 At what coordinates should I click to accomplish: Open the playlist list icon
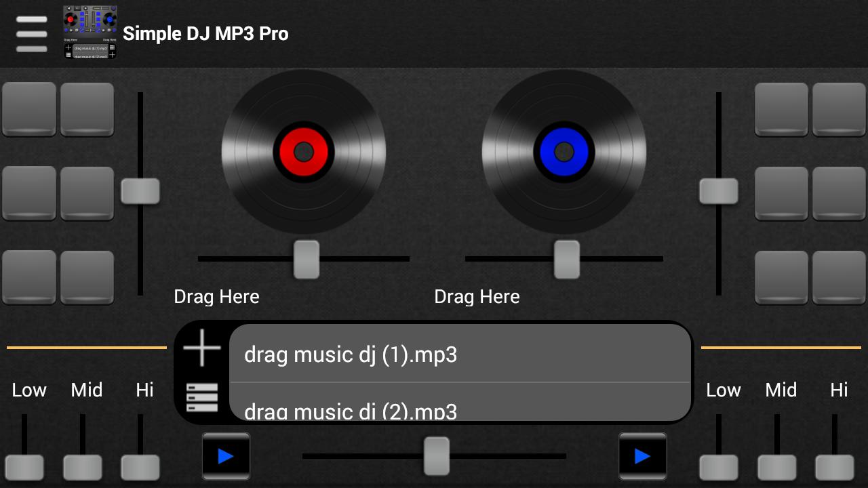tap(202, 397)
